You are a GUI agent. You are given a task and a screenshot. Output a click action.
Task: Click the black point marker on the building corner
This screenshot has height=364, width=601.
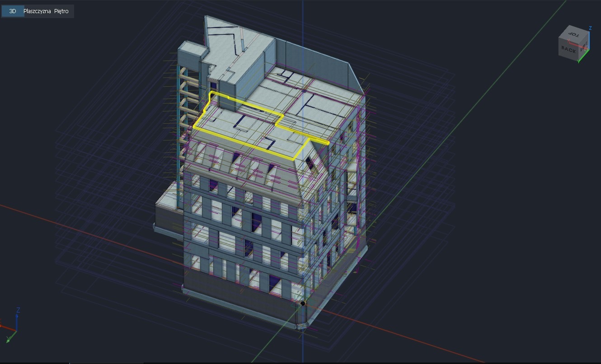click(x=302, y=303)
